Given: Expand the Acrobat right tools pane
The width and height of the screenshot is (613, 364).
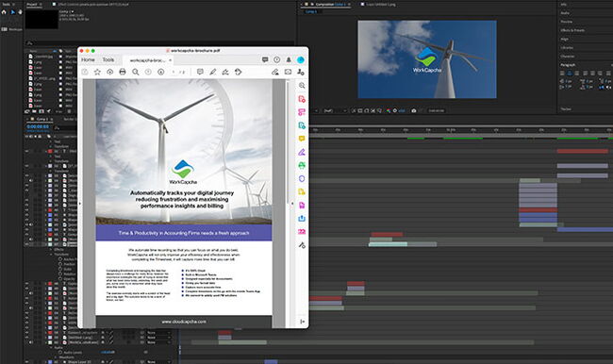Looking at the screenshot, I should (x=302, y=322).
